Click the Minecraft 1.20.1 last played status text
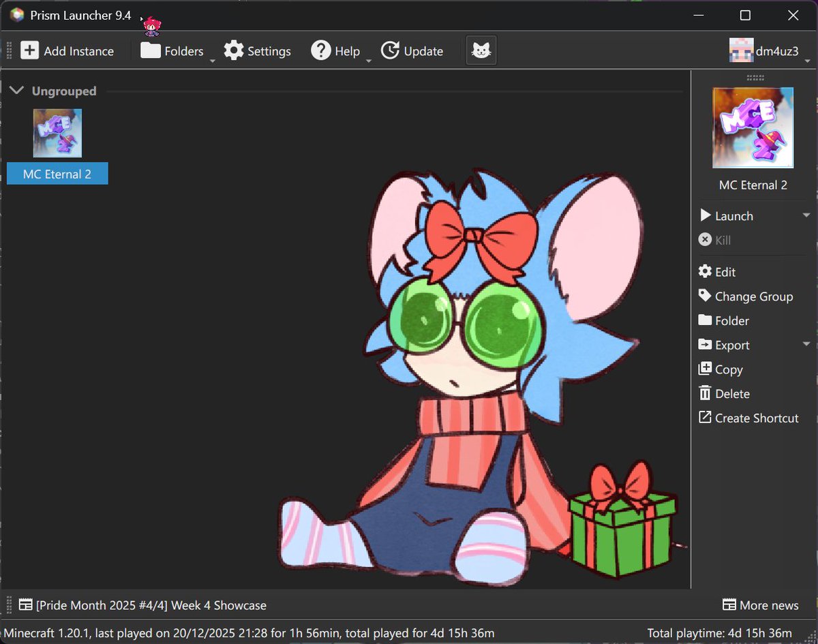 (x=249, y=633)
